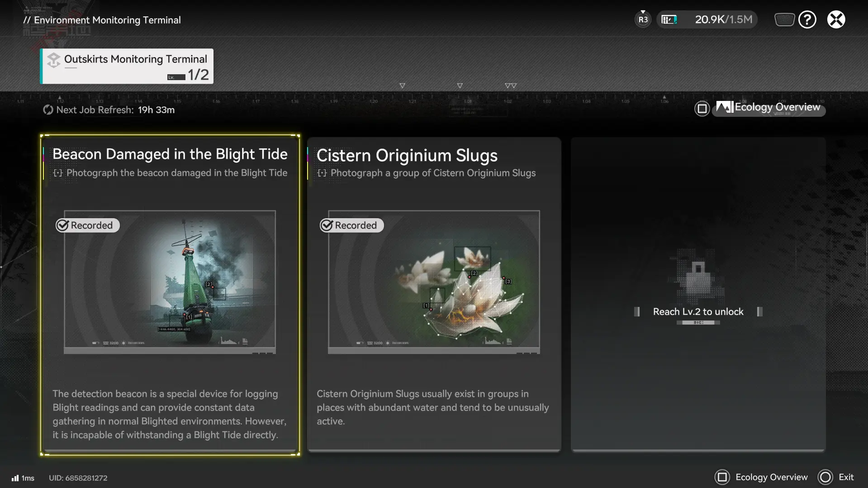
Task: Click the controller keyboard icon near help
Action: (x=784, y=19)
